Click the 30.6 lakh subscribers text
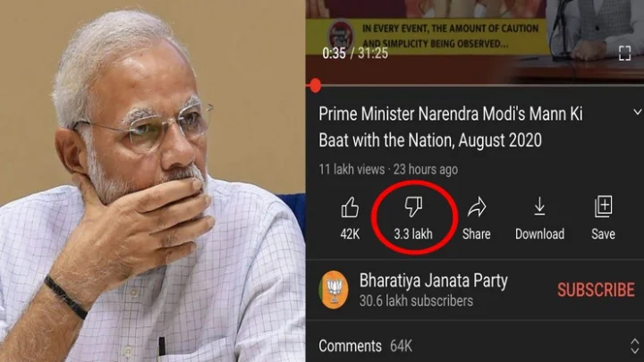 (x=416, y=301)
